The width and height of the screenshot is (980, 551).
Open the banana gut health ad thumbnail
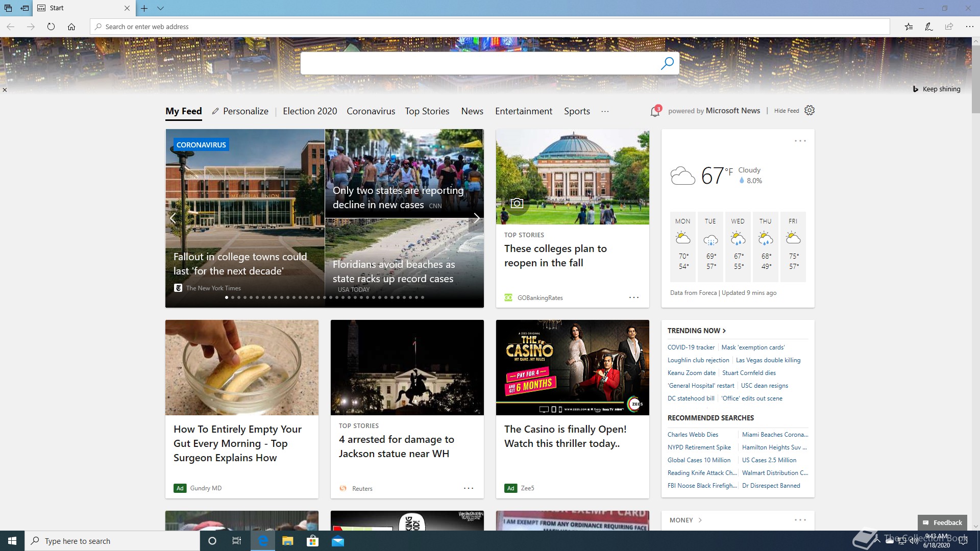[x=242, y=367]
